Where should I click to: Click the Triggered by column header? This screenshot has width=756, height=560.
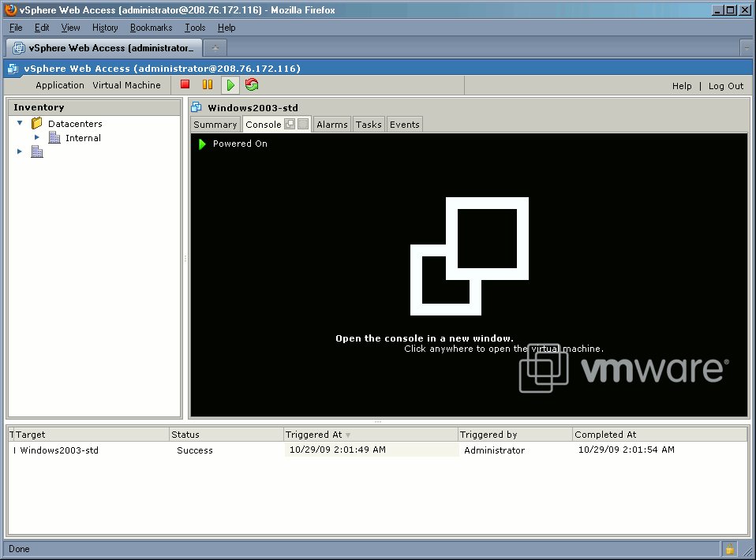[515, 435]
